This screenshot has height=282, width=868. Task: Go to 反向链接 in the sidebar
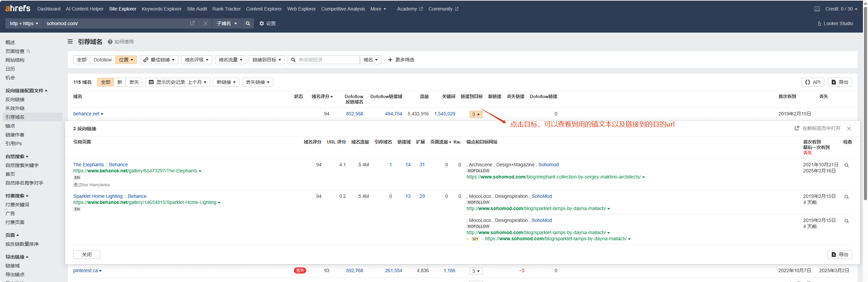(15, 99)
